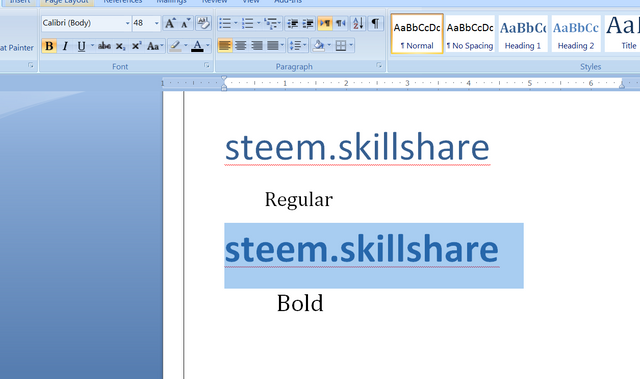
Task: Open Paragraph dialog launcher
Action: 379,65
